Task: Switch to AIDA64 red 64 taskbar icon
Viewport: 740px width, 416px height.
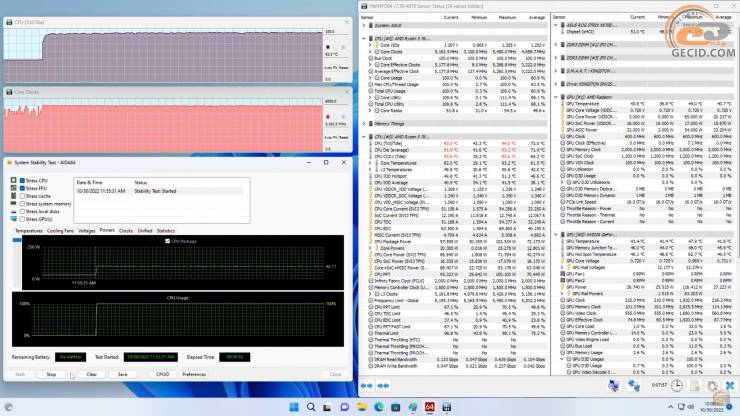Action: tap(429, 407)
